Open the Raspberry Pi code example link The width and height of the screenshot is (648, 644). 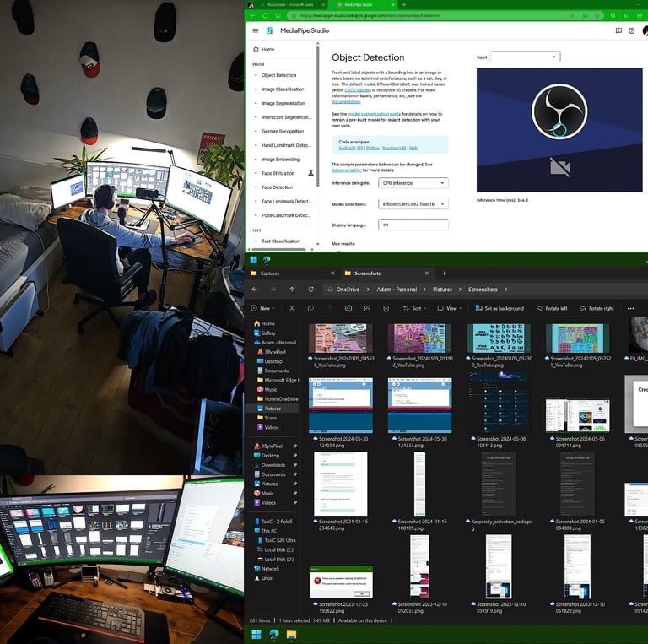(394, 148)
